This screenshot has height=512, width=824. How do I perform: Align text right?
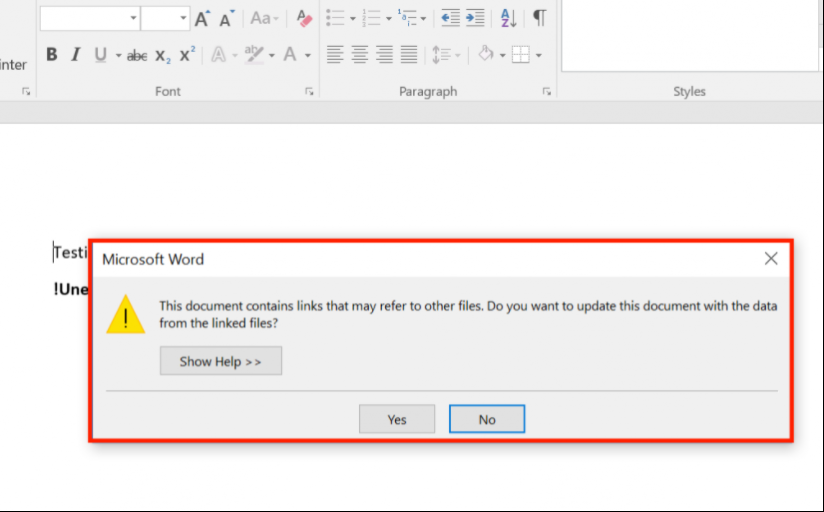385,55
